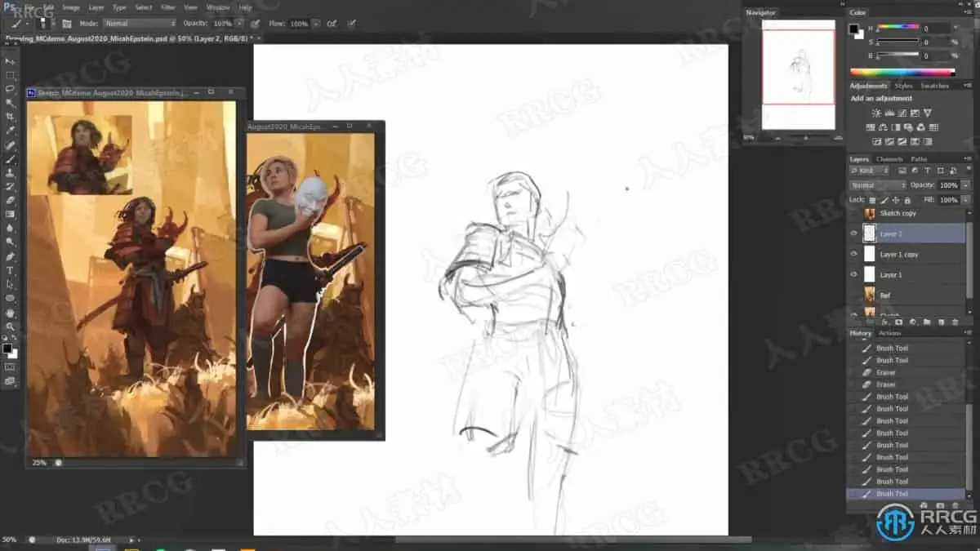This screenshot has width=980, height=551.
Task: Add a Brightness/Contrast adjustment
Action: (876, 113)
